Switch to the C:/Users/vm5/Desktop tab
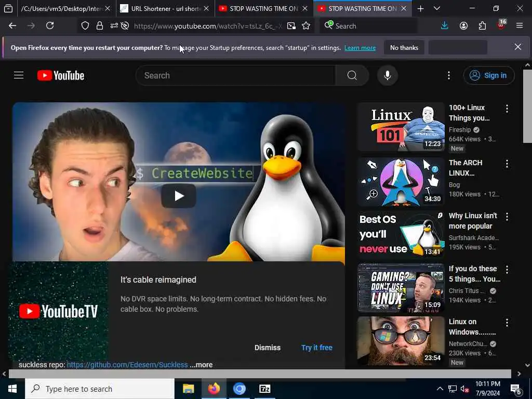Image resolution: width=532 pixels, height=399 pixels. tap(66, 8)
